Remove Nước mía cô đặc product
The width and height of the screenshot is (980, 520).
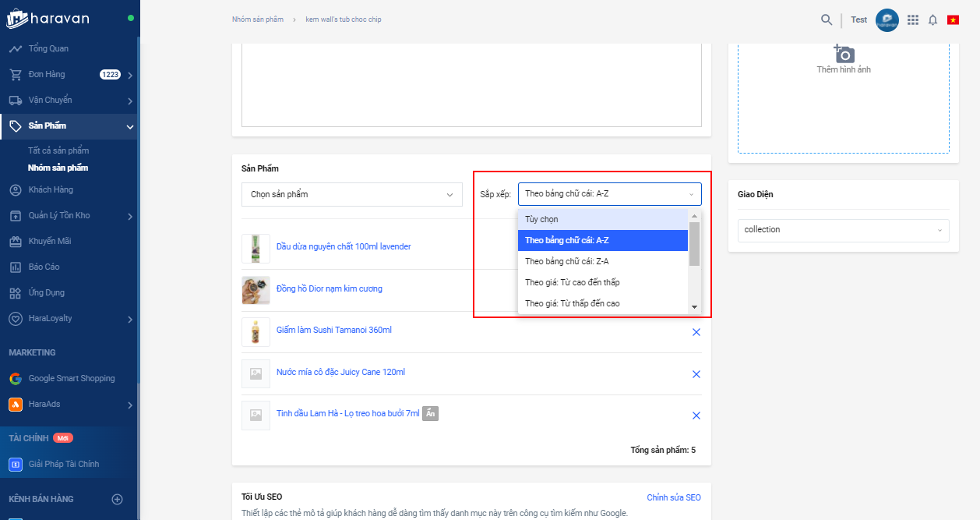[x=696, y=374]
